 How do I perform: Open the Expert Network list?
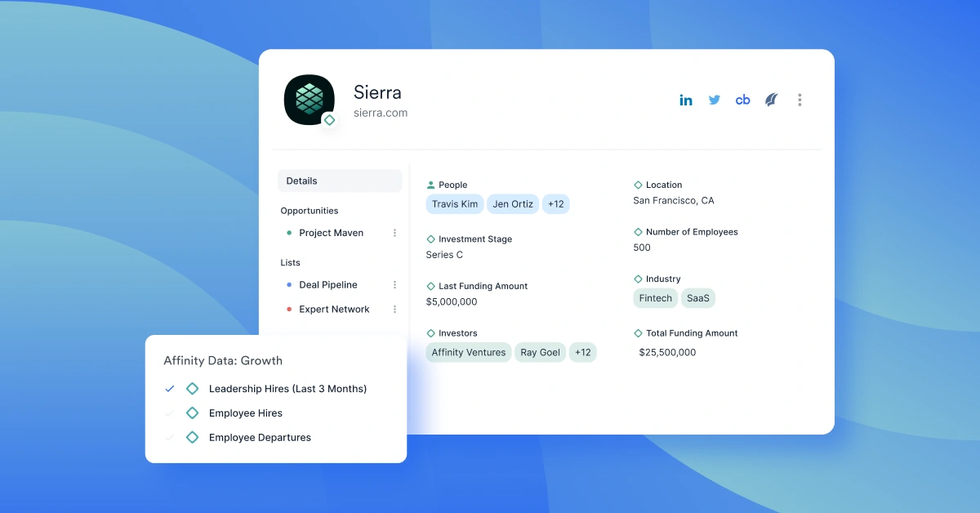[x=334, y=310]
